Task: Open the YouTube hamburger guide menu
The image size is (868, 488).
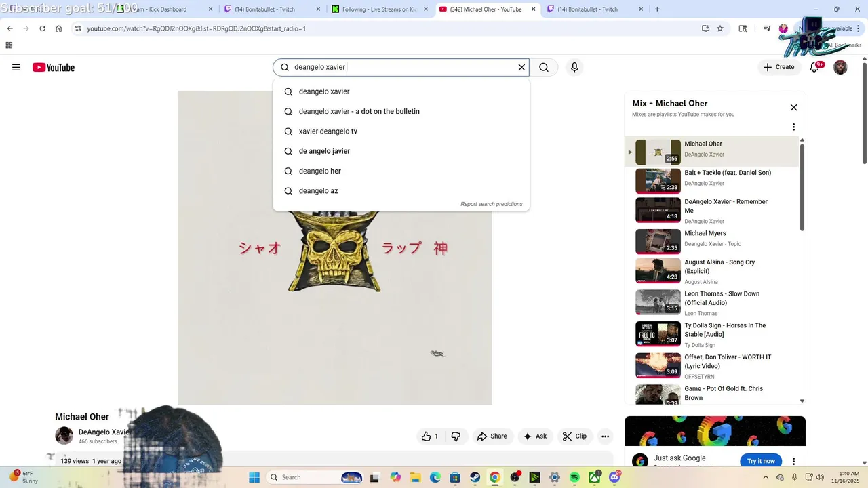Action: click(x=16, y=67)
